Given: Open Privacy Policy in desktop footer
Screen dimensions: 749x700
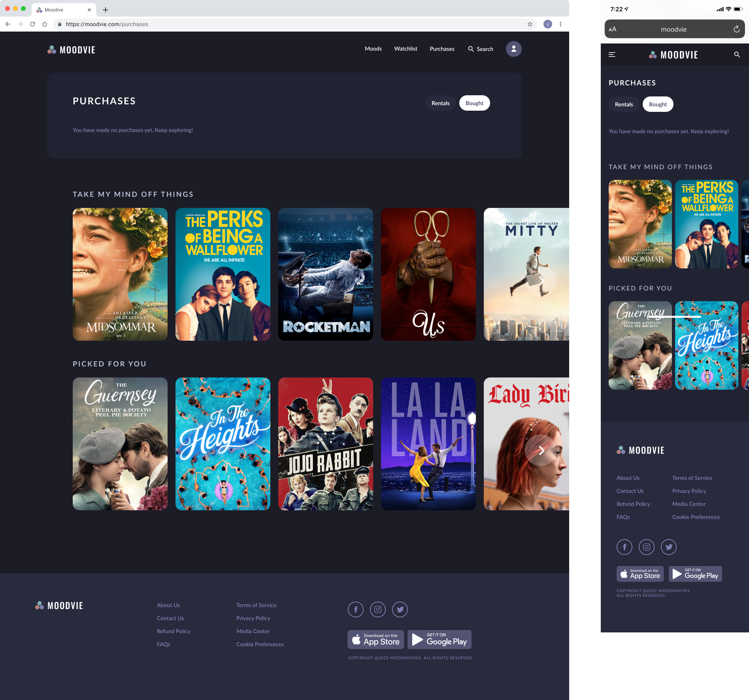Looking at the screenshot, I should 253,618.
